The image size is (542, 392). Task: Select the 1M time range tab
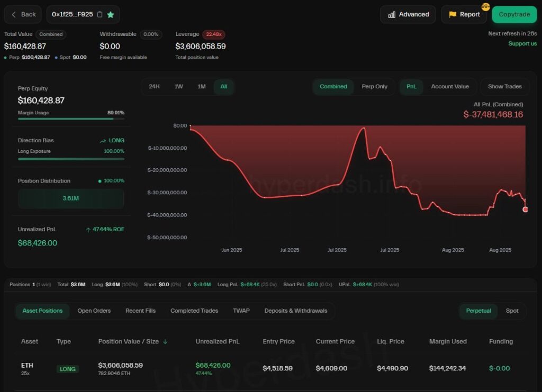click(x=201, y=86)
